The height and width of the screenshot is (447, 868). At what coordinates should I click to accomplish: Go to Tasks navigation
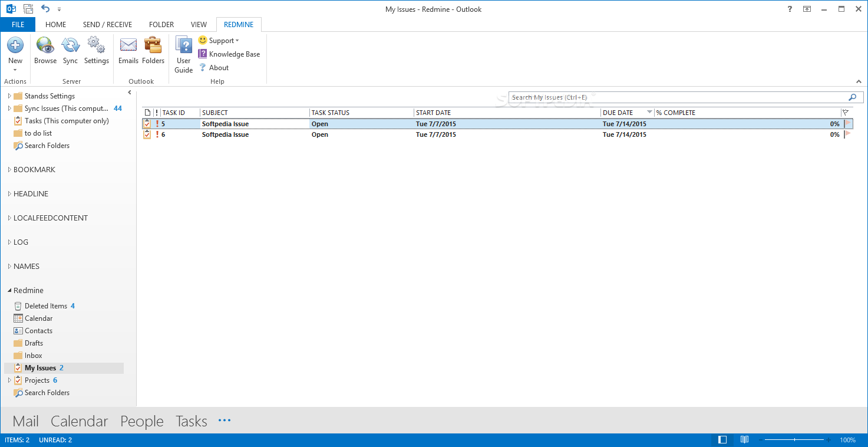(x=192, y=421)
